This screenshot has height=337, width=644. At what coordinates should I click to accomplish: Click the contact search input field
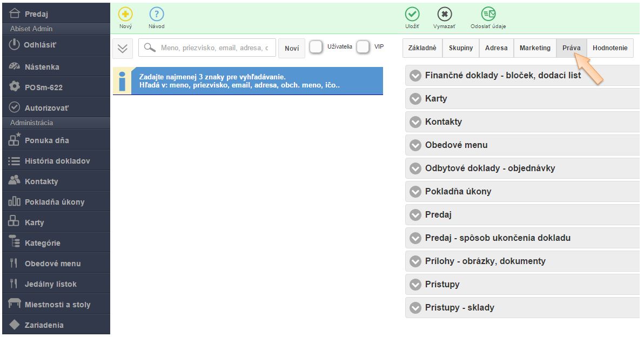pos(214,48)
